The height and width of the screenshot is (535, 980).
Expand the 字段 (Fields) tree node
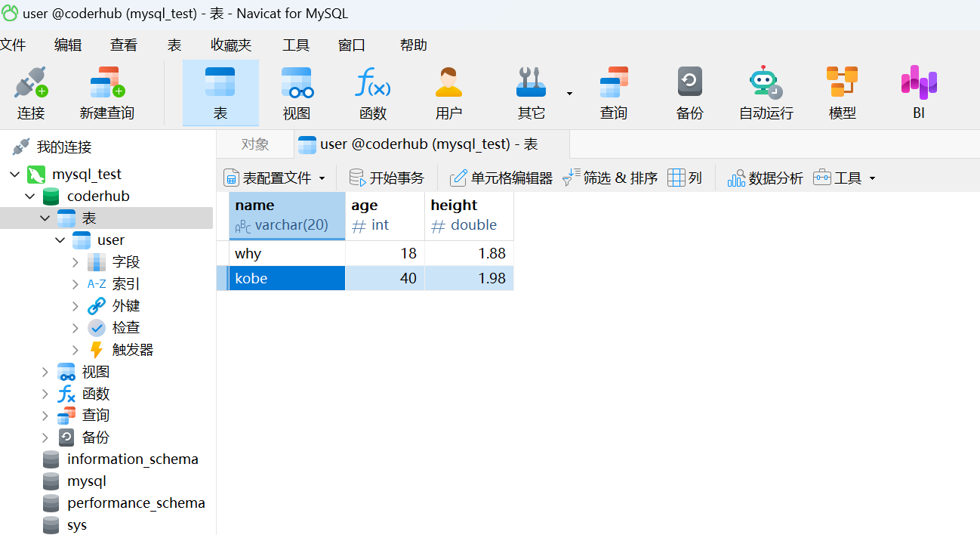[x=76, y=262]
